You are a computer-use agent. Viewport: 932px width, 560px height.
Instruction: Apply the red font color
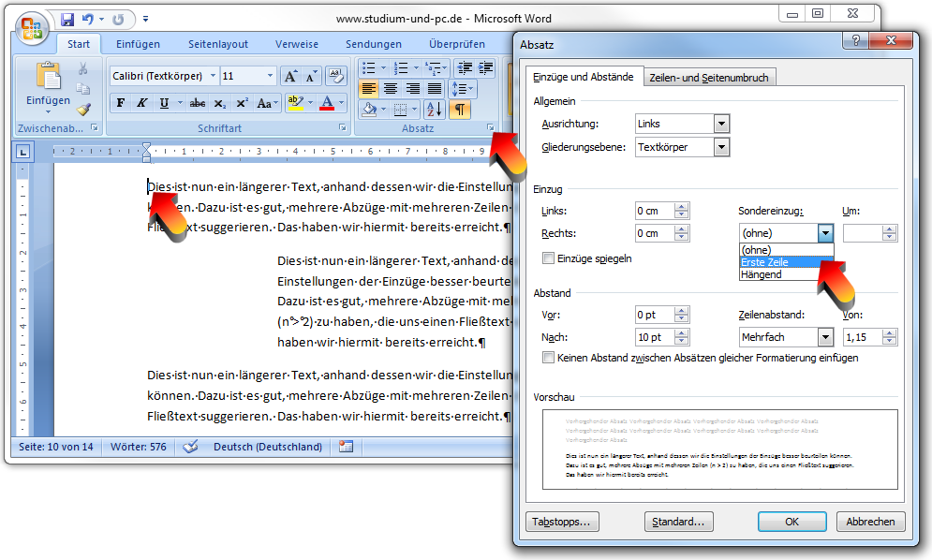coord(327,103)
